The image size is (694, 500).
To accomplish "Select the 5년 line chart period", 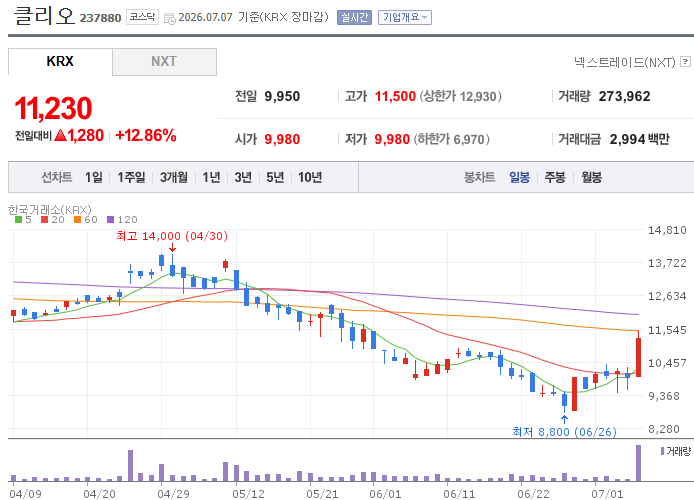I will pyautogui.click(x=275, y=177).
